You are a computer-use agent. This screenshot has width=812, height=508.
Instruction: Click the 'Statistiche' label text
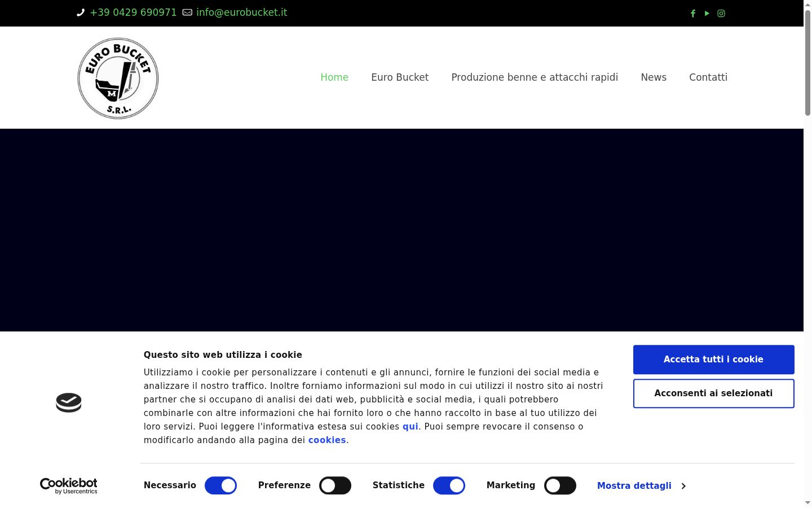tap(399, 485)
